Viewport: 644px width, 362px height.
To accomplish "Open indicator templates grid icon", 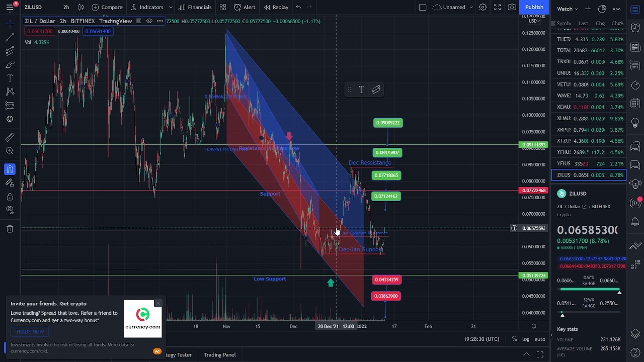I will tap(223, 7).
